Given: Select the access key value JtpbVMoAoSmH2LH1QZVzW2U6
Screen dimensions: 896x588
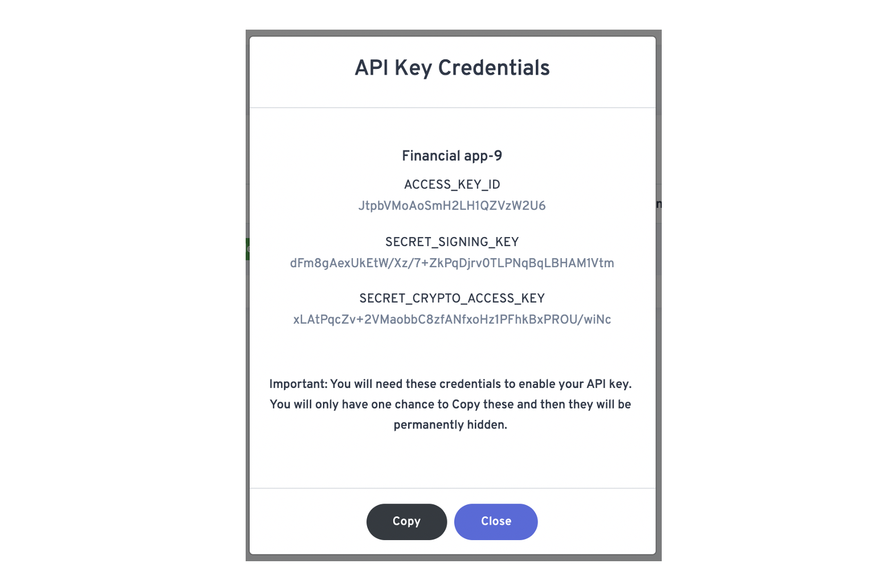Looking at the screenshot, I should (x=452, y=206).
